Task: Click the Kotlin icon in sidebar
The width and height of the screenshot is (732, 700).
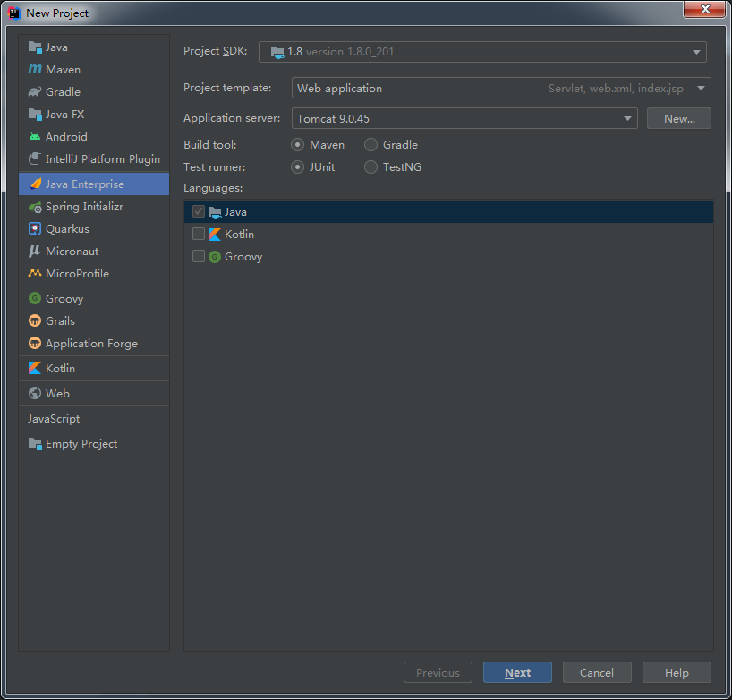Action: click(35, 369)
